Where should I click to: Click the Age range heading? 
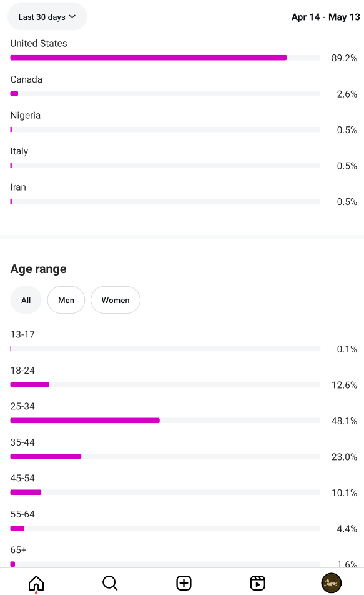tap(38, 269)
